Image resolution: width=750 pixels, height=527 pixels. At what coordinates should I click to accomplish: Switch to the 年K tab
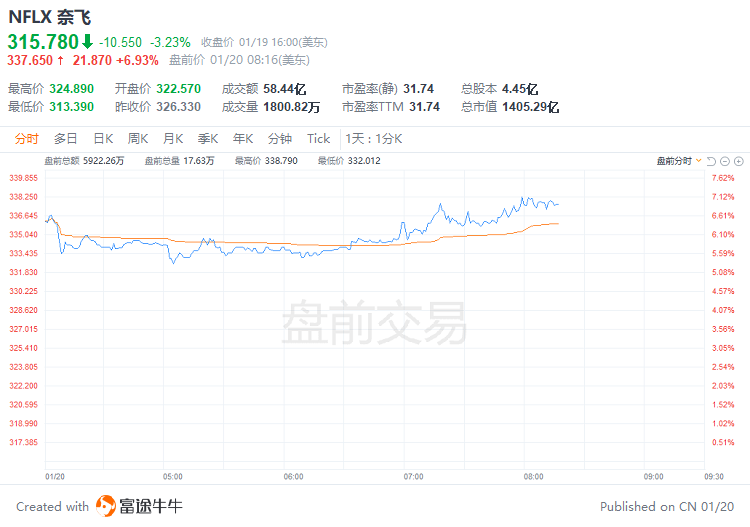(243, 139)
